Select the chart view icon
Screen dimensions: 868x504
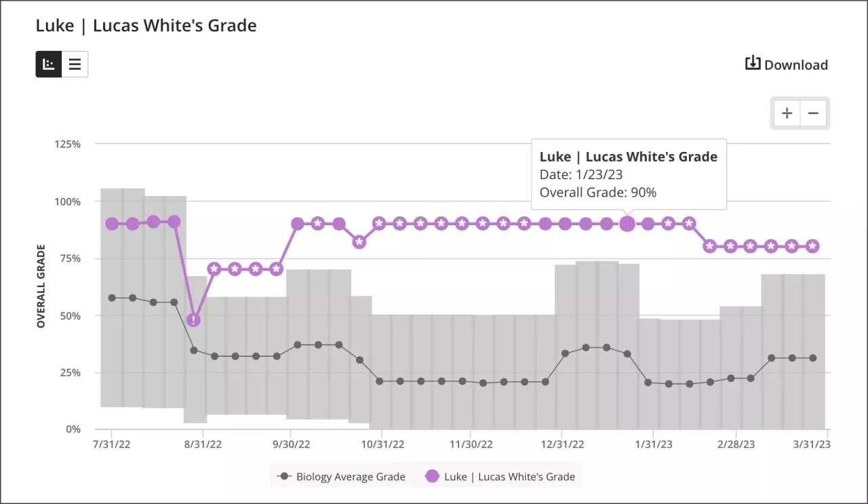coord(47,63)
